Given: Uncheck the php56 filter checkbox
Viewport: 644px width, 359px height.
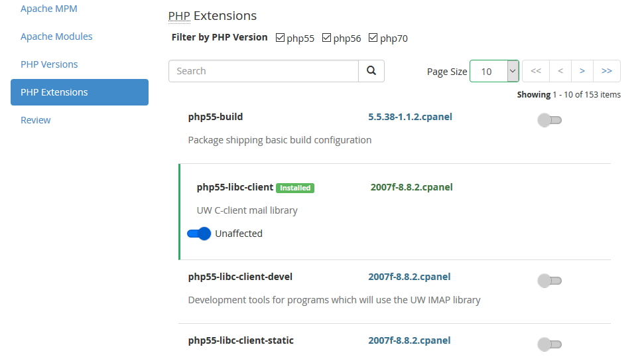Looking at the screenshot, I should (326, 38).
